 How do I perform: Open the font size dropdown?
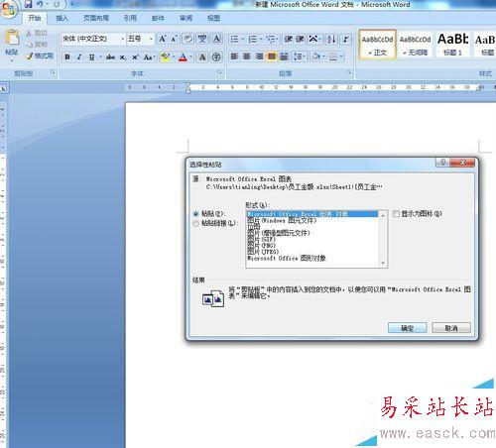(151, 39)
